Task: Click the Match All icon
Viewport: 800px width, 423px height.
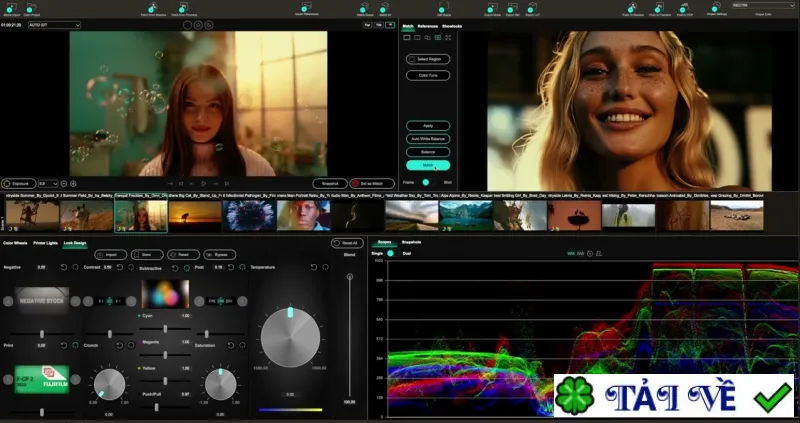Action: pyautogui.click(x=385, y=7)
